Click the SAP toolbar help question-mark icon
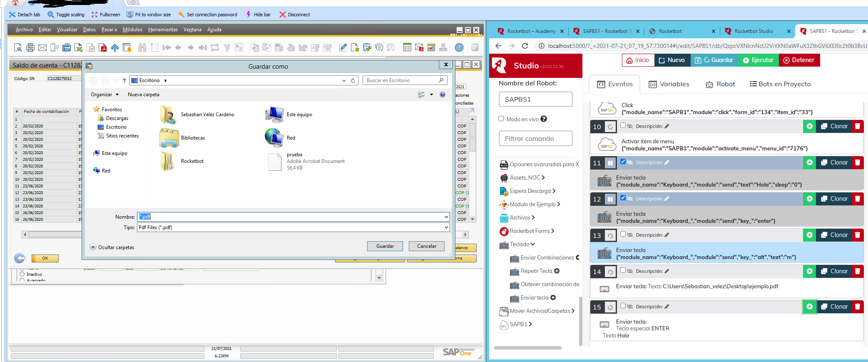 [x=459, y=47]
